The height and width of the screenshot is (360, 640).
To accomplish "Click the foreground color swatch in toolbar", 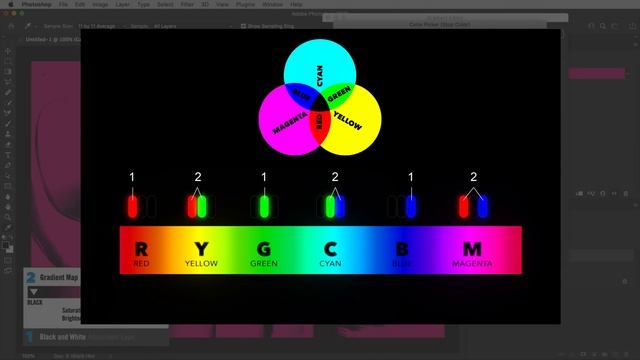I will [x=5, y=245].
